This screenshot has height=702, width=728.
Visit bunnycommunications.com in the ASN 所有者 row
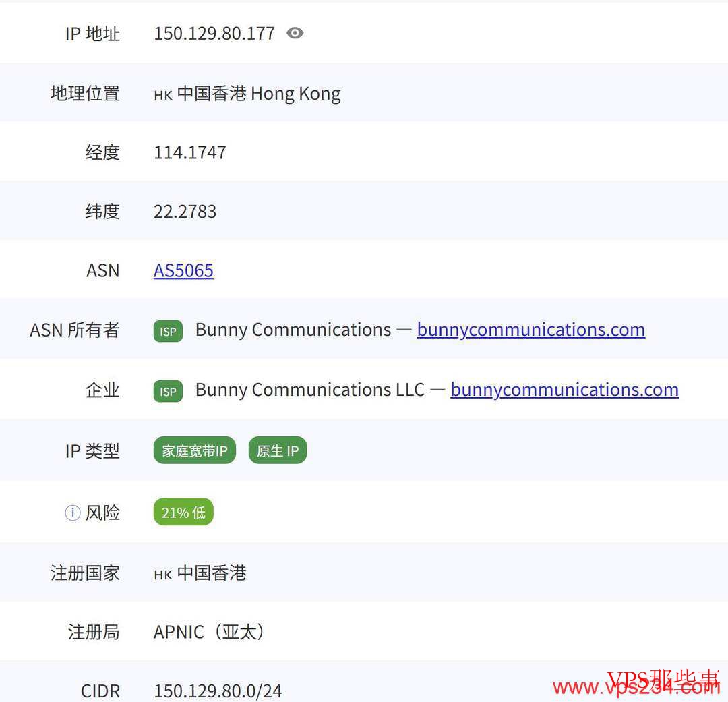point(530,330)
